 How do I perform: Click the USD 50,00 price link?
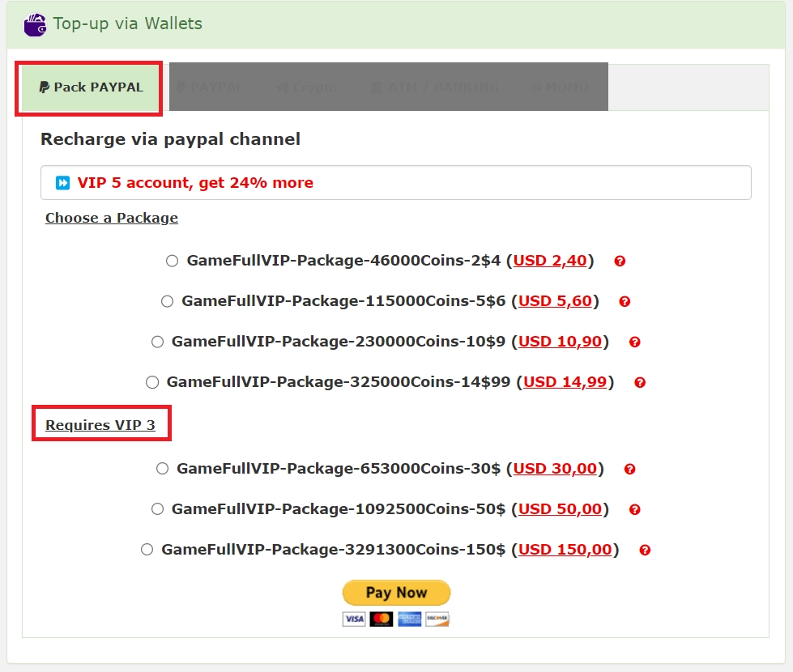560,509
